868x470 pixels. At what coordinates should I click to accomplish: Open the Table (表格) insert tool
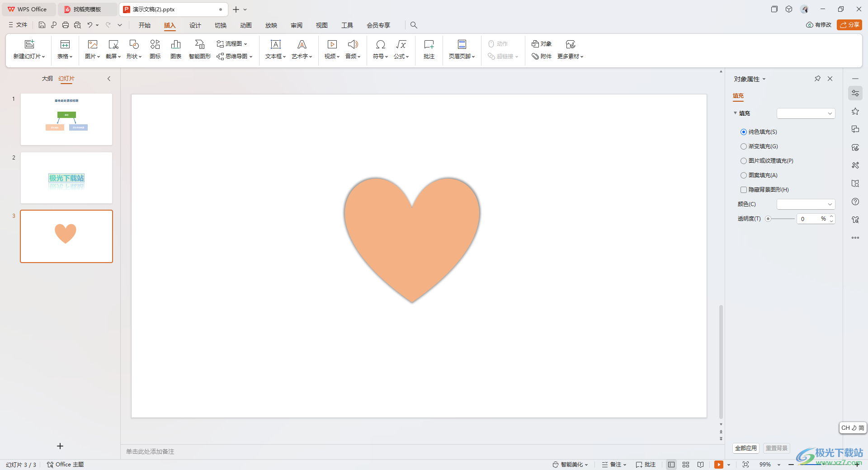[65, 44]
